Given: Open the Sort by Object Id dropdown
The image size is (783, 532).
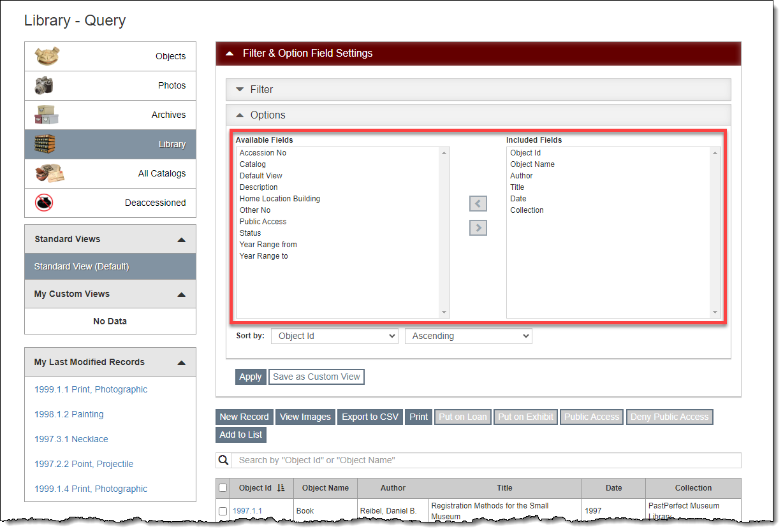Looking at the screenshot, I should tap(334, 336).
